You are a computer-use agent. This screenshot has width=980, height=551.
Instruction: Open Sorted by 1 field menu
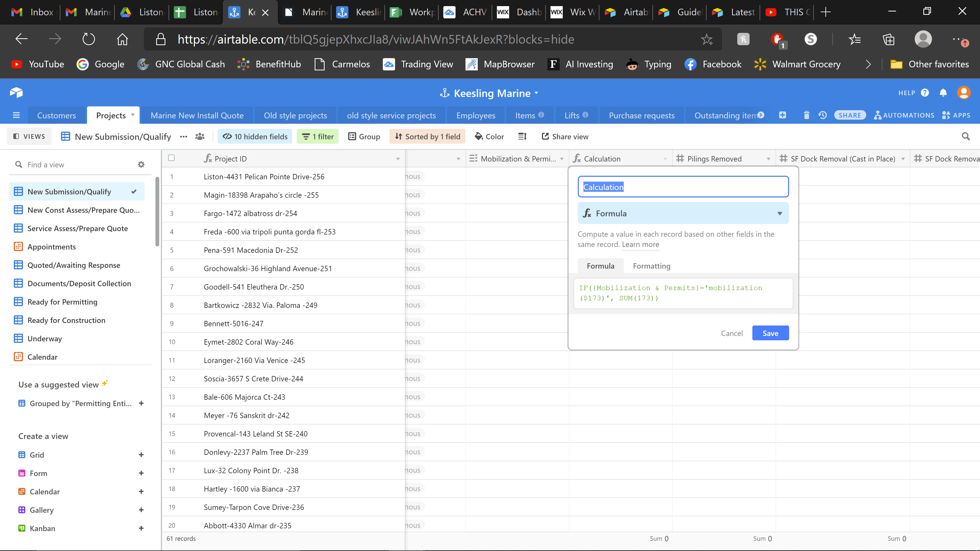point(427,136)
